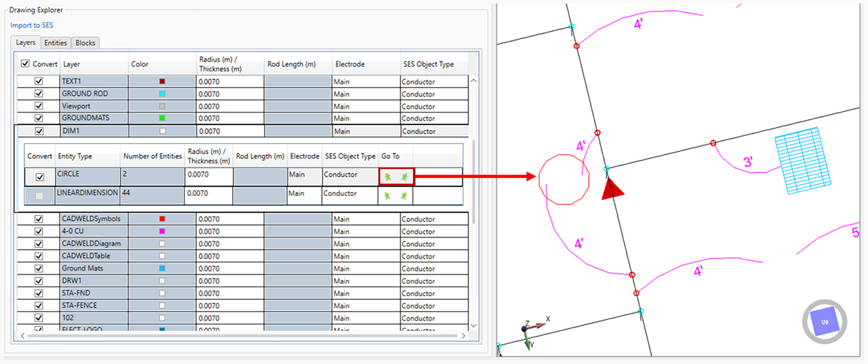Click the Rod Length cell for GROUND ROD
This screenshot has width=868, height=364.
tap(298, 94)
